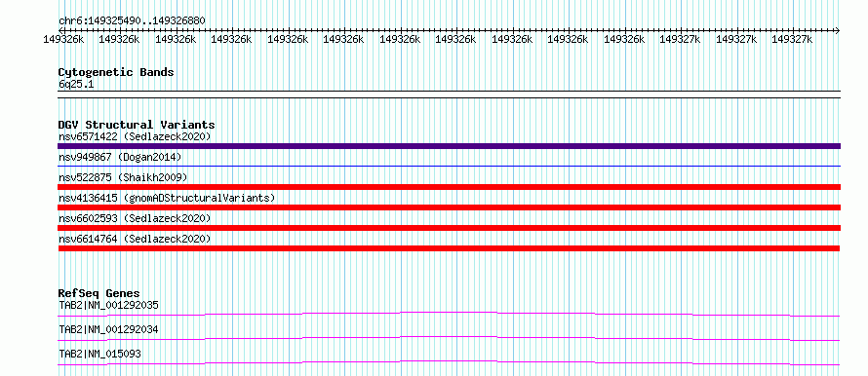This screenshot has height=376, width=868.
Task: Click the 6q25.1 cytogenetic band glyph
Action: (x=449, y=94)
